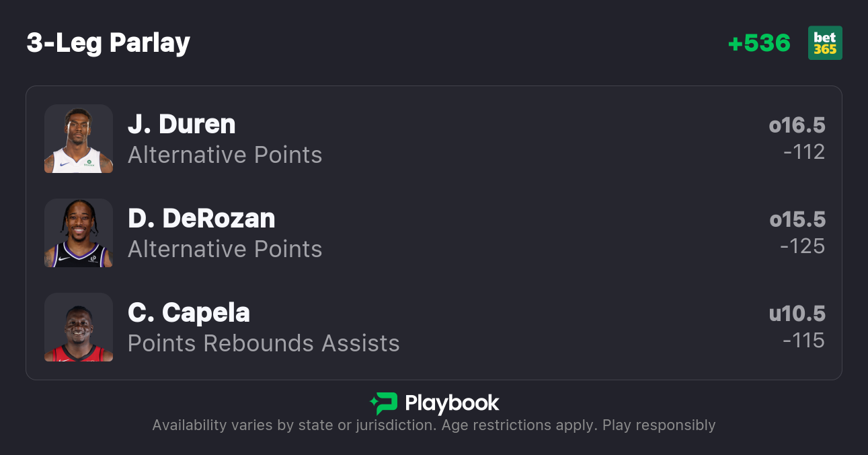Click DeRozan's Alternative Points market label
This screenshot has width=868, height=455.
(x=225, y=250)
